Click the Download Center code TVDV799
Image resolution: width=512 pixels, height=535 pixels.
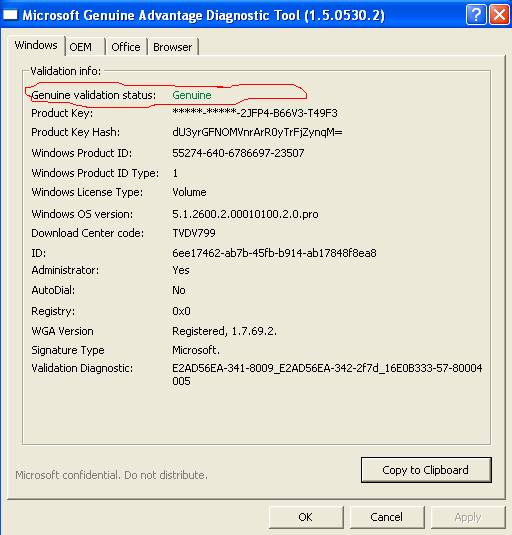coord(194,233)
